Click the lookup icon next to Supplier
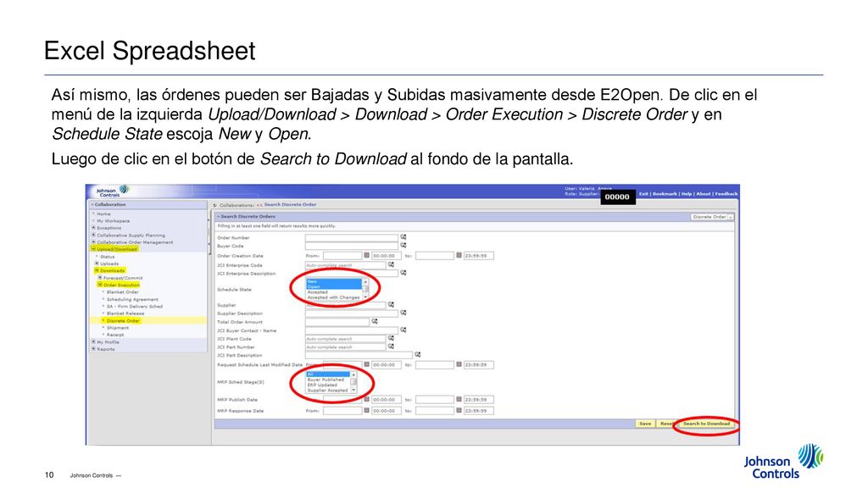868x488 pixels. [391, 304]
